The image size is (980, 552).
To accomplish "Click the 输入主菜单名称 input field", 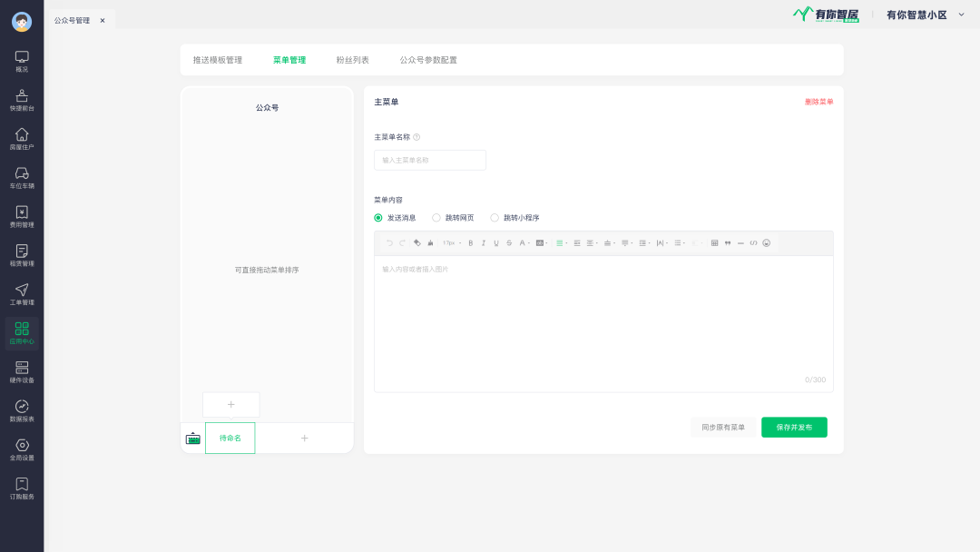I will point(430,161).
